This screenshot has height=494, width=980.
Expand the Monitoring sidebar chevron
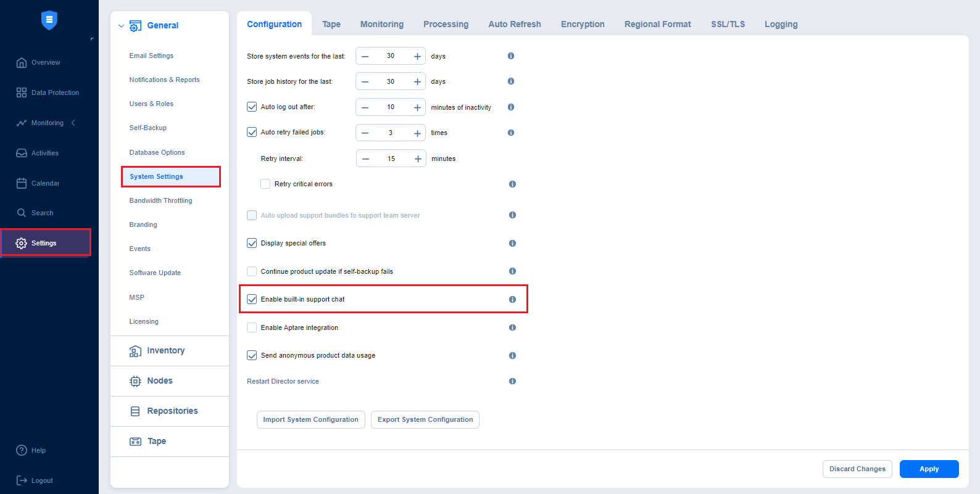(73, 123)
